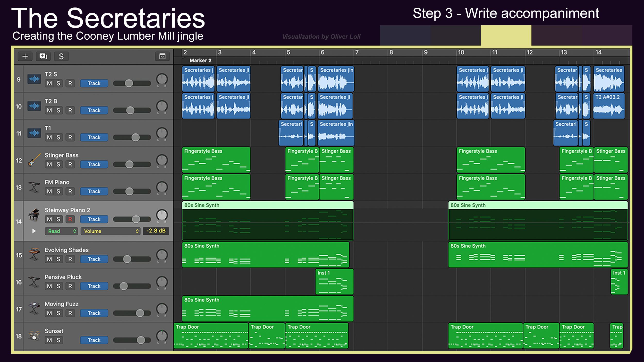Click the Evolving Shades volume slider
The width and height of the screenshot is (644, 362).
(127, 259)
